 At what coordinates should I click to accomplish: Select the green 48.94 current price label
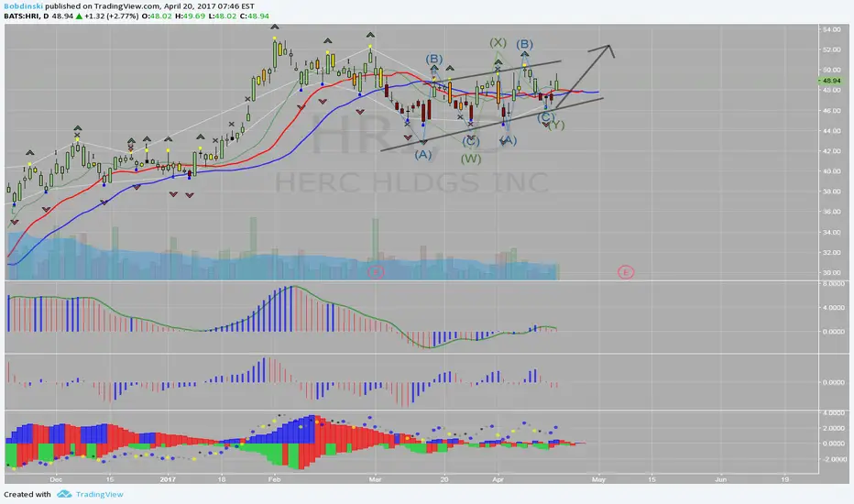pyautogui.click(x=830, y=80)
